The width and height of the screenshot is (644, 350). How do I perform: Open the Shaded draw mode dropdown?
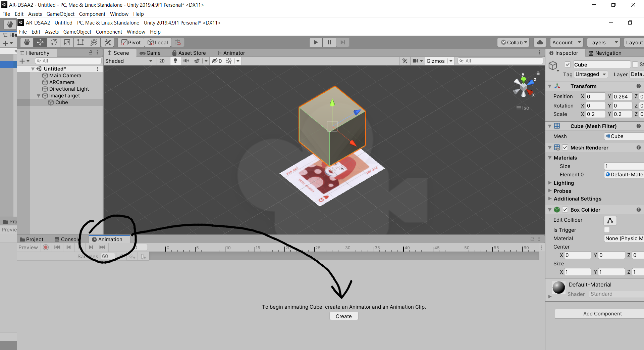click(x=129, y=61)
